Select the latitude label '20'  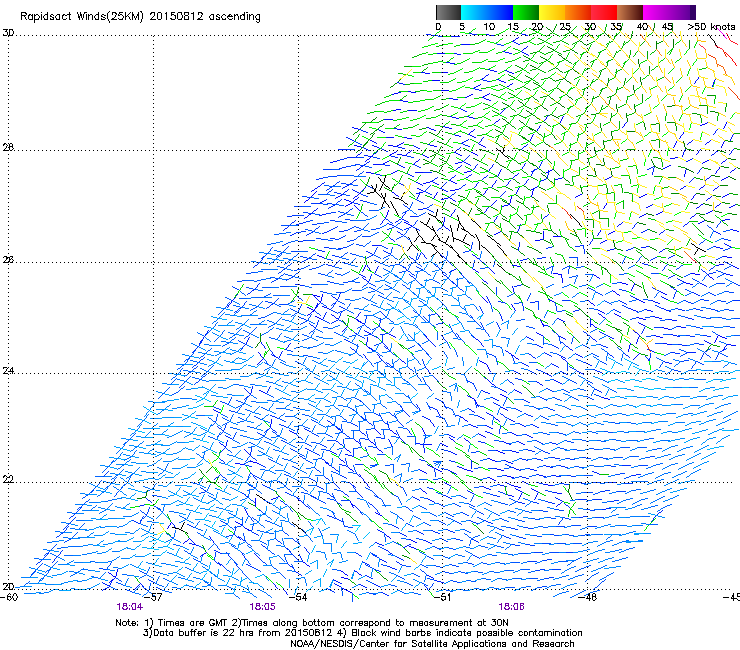[8, 586]
